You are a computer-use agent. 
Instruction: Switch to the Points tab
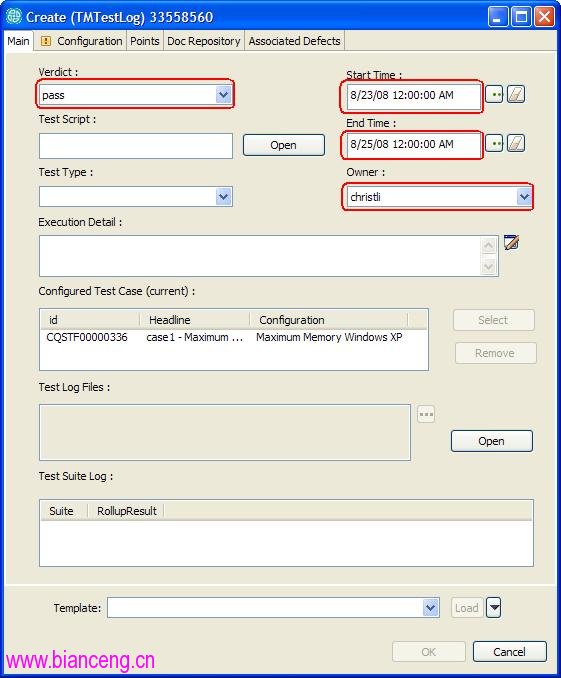coord(145,41)
